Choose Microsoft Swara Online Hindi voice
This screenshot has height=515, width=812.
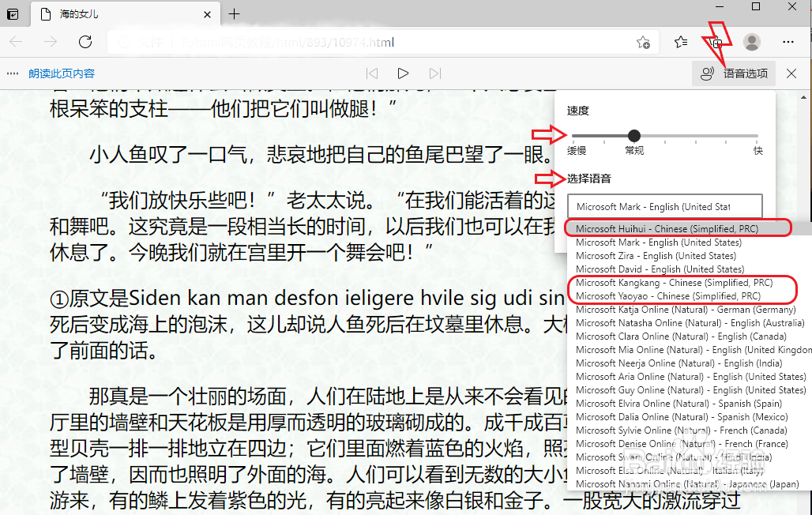click(688, 457)
